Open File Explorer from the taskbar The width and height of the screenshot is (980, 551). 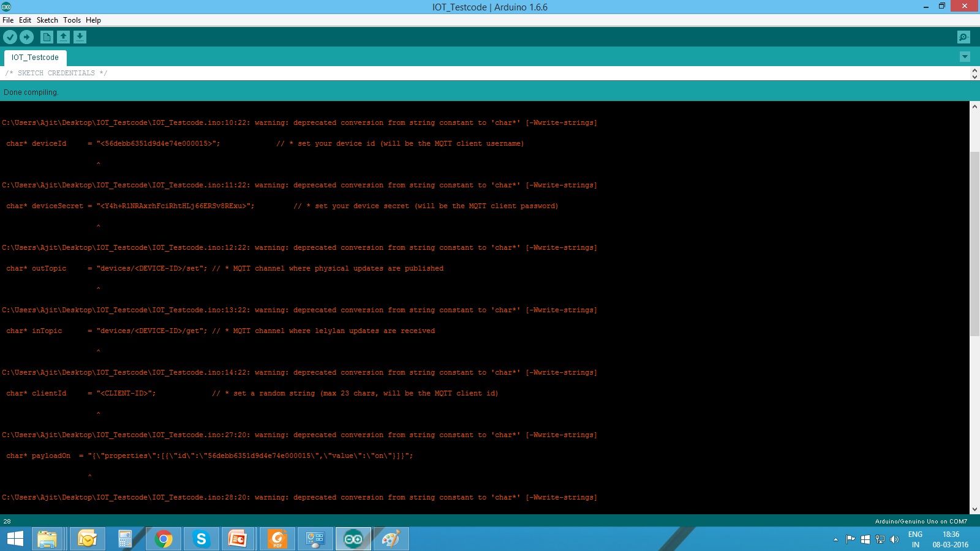[x=47, y=539]
